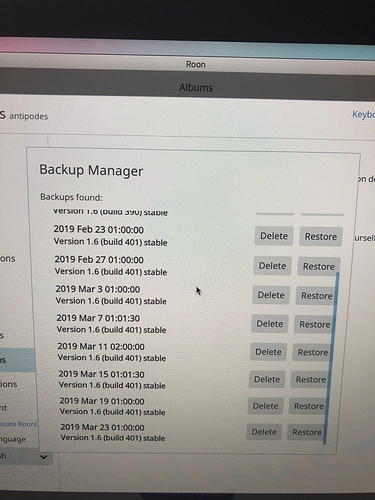Delete the 2019 Feb 23 backup
The width and height of the screenshot is (375, 500).
(x=274, y=236)
